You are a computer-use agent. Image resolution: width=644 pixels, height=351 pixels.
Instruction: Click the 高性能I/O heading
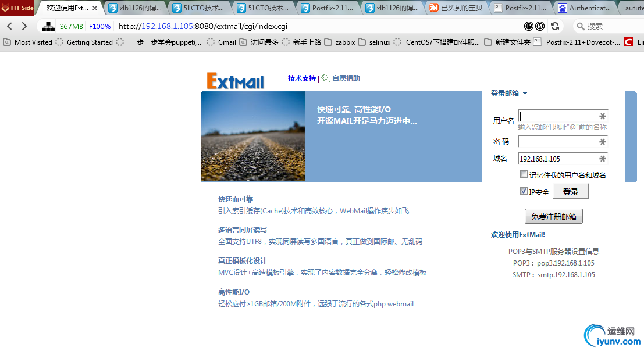pos(234,292)
